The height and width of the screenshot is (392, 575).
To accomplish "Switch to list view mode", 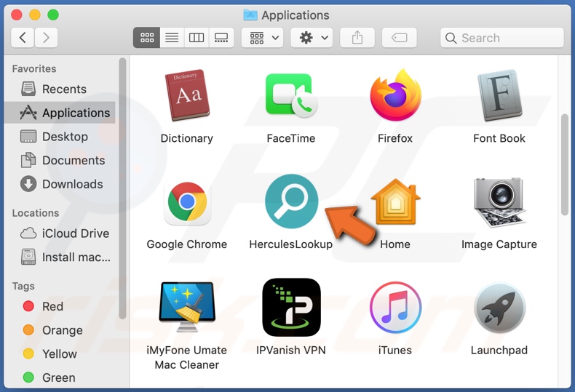I will tap(172, 38).
